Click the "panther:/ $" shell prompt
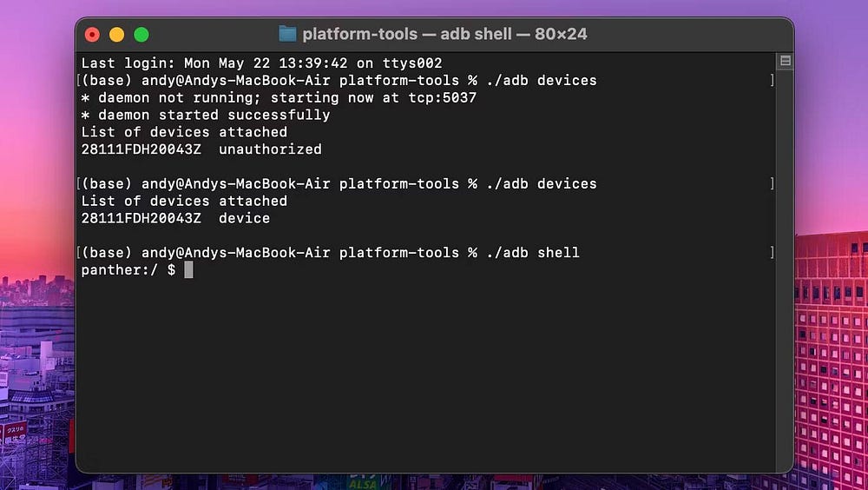This screenshot has width=868, height=490. (x=128, y=270)
